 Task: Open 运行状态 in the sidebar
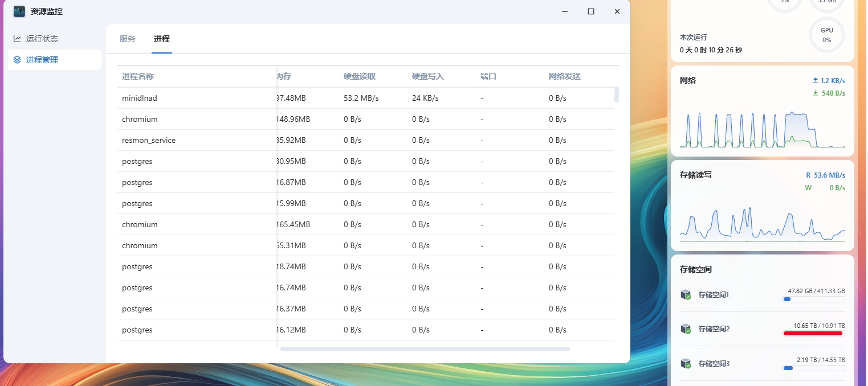point(42,39)
